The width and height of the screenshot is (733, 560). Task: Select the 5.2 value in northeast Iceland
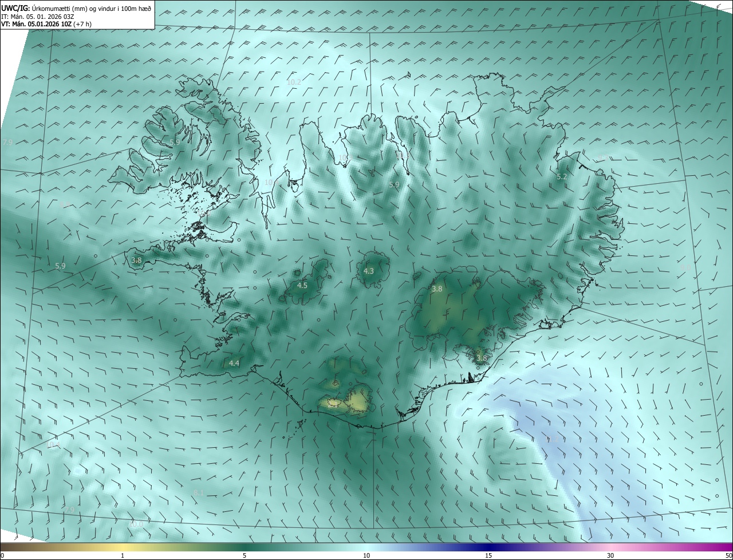(562, 177)
